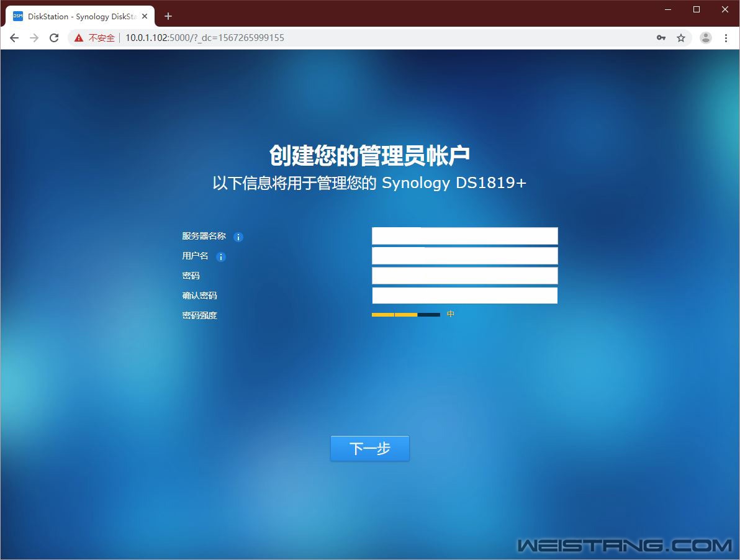Focus the 用户名 input field
The image size is (740, 560).
point(464,256)
